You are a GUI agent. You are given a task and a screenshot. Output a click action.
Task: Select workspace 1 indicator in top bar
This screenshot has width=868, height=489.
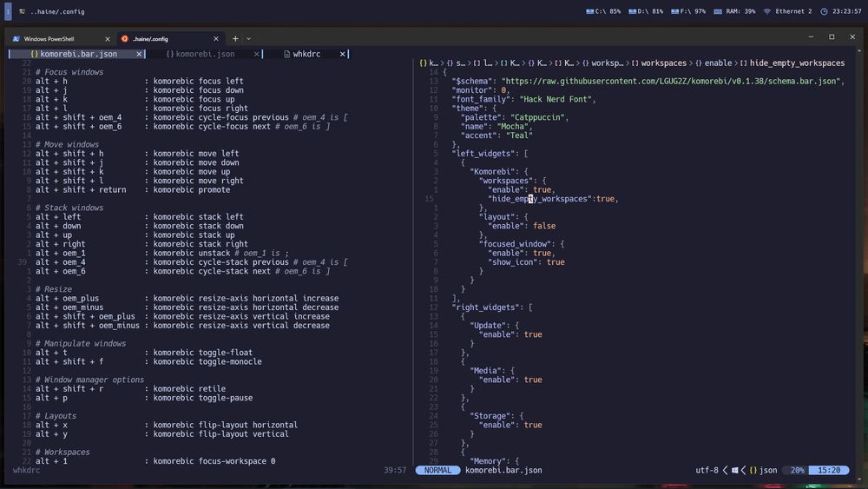(x=8, y=11)
